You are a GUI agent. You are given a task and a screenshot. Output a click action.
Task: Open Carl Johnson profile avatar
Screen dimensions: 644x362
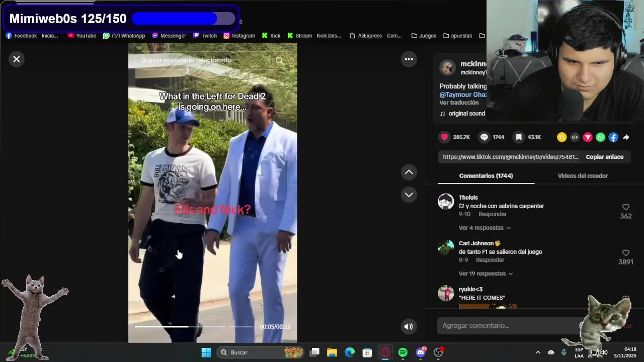tap(446, 247)
